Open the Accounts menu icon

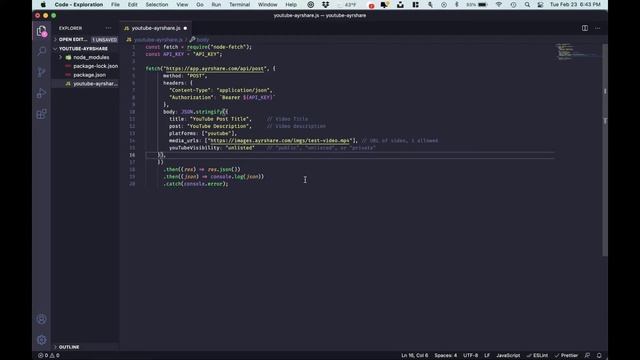pyautogui.click(x=41, y=319)
